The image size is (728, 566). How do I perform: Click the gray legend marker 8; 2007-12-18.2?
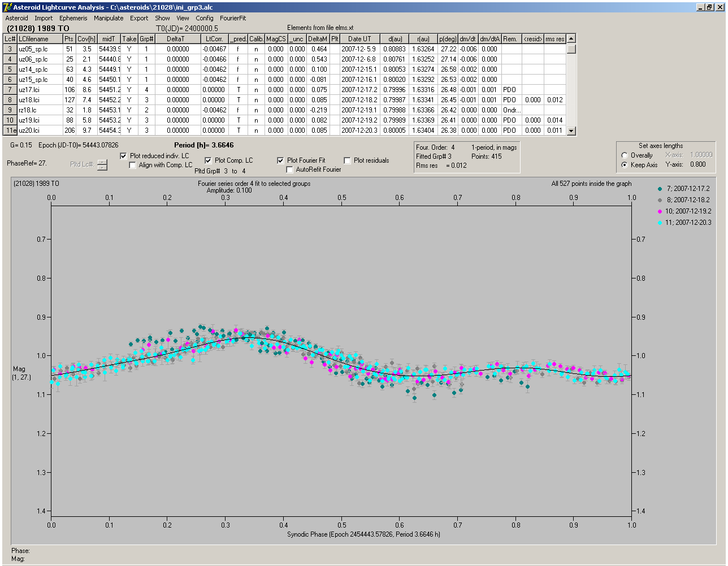tap(660, 200)
